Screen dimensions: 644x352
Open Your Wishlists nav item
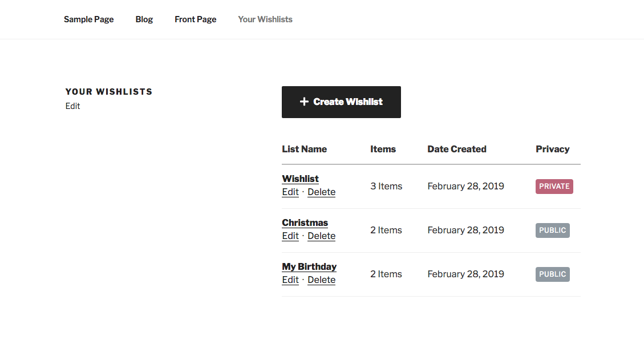(265, 19)
